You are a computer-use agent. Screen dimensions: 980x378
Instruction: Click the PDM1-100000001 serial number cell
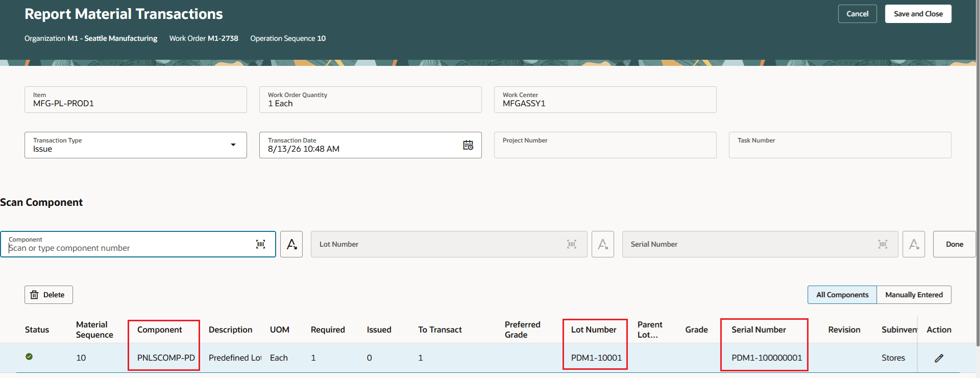(767, 358)
